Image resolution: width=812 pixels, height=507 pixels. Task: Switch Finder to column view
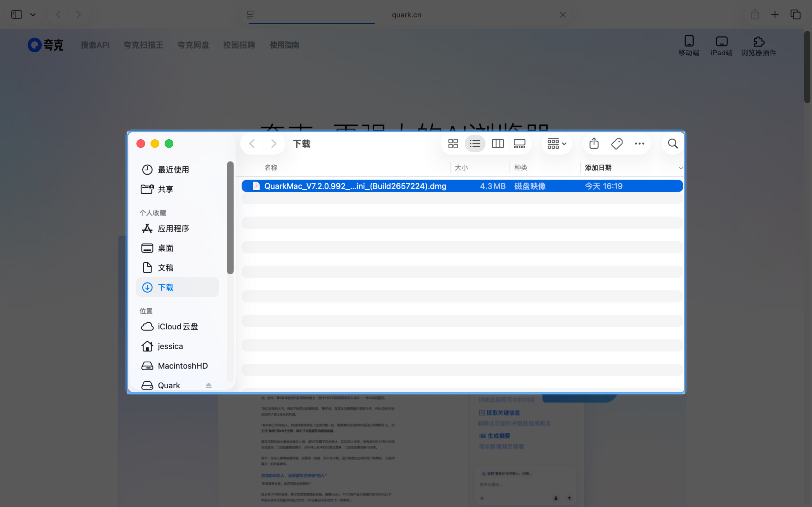[498, 144]
